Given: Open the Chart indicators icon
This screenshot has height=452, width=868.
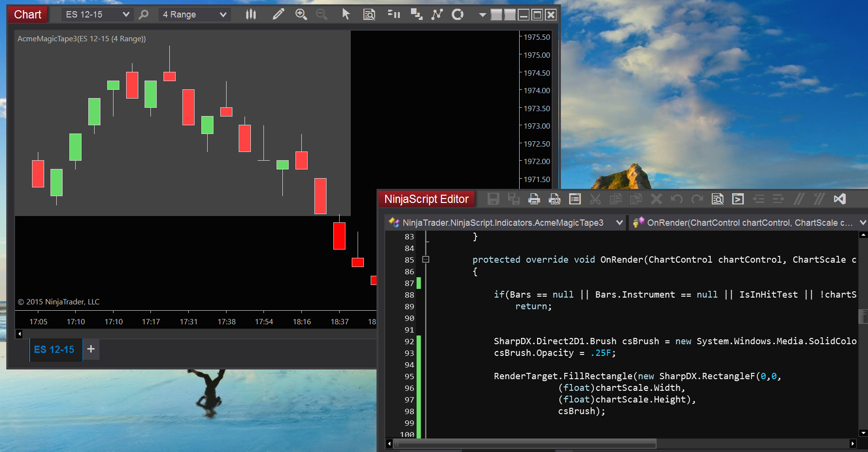Looking at the screenshot, I should point(437,15).
